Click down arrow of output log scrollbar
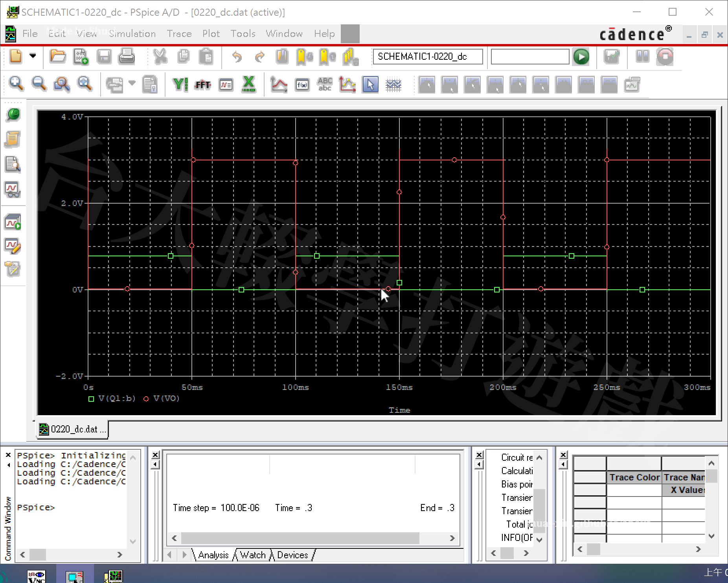This screenshot has height=583, width=728. [x=539, y=539]
